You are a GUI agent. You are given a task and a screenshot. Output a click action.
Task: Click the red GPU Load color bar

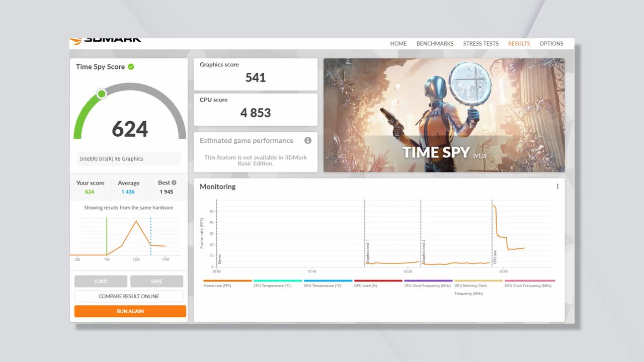(x=378, y=281)
